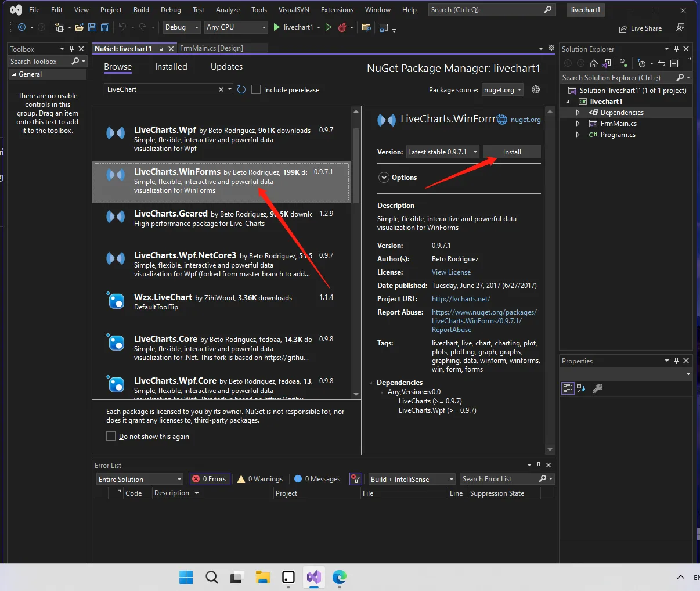Open Microsoft Edge from the taskbar
The width and height of the screenshot is (700, 591).
tap(339, 577)
